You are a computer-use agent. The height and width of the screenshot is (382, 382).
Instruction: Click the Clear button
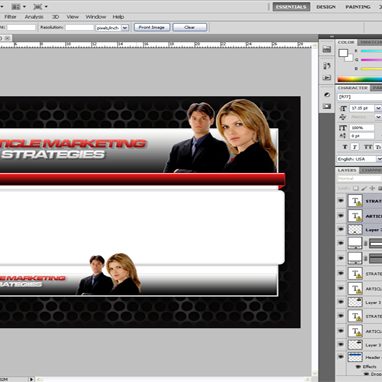(190, 27)
